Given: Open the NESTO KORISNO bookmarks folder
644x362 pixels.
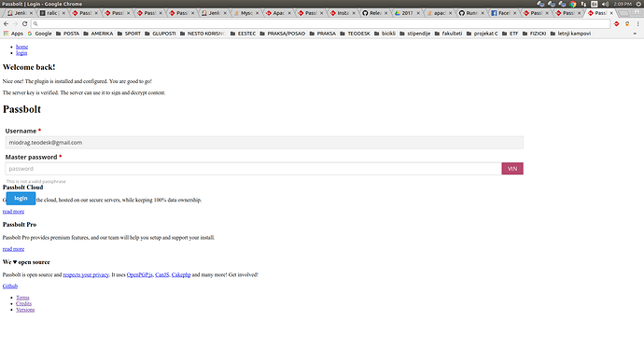Looking at the screenshot, I should 203,34.
